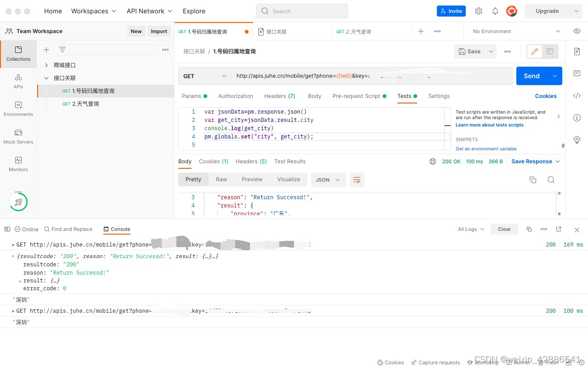Pop out the console window
Viewport: 588px width, 368px height.
click(559, 229)
